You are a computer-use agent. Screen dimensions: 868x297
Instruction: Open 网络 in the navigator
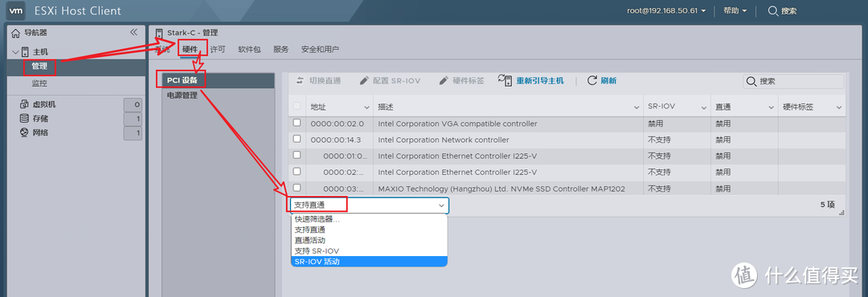40,132
